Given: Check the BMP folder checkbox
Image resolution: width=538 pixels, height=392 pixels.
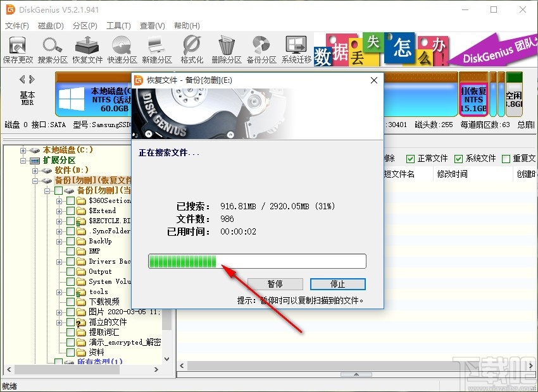Looking at the screenshot, I should pyautogui.click(x=70, y=251).
